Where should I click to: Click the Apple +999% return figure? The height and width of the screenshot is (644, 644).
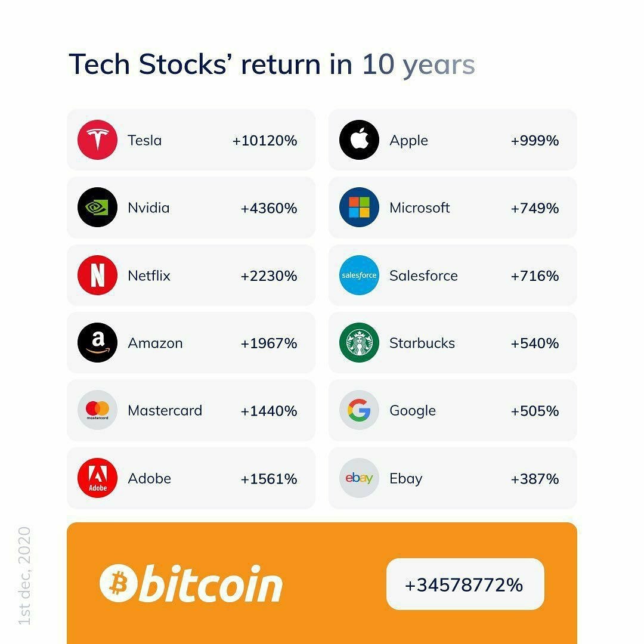coord(535,141)
